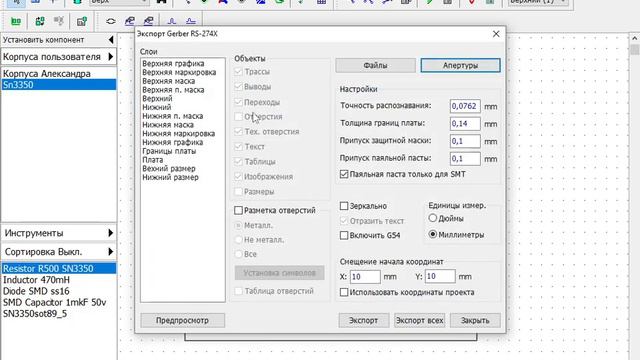Select Resistor R500 SN3350 component
The width and height of the screenshot is (640, 360).
point(59,269)
